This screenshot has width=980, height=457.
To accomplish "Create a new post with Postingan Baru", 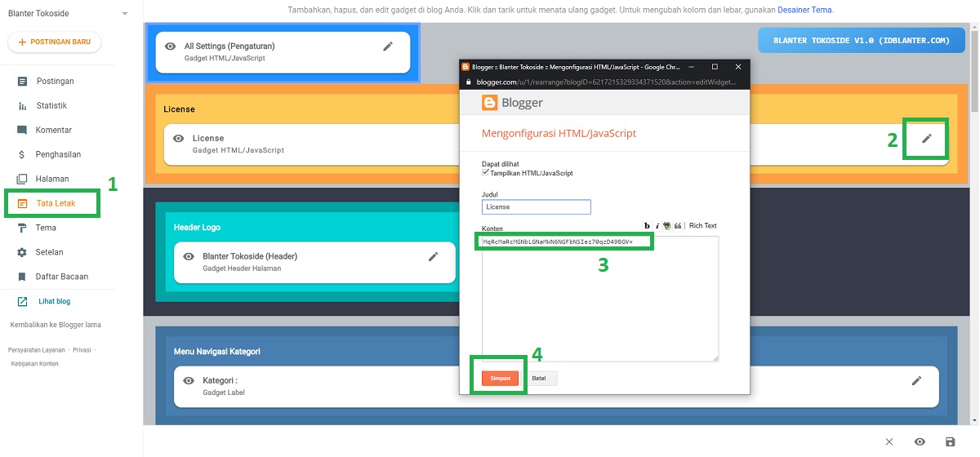I will tap(55, 42).
